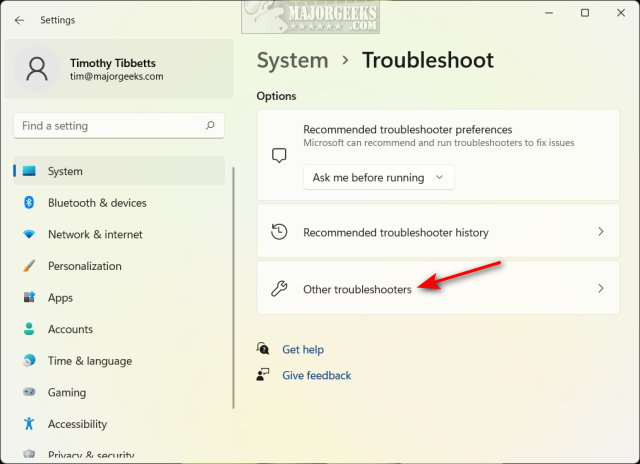This screenshot has height=464, width=640.
Task: Click the search magnifier icon
Action: (x=210, y=125)
